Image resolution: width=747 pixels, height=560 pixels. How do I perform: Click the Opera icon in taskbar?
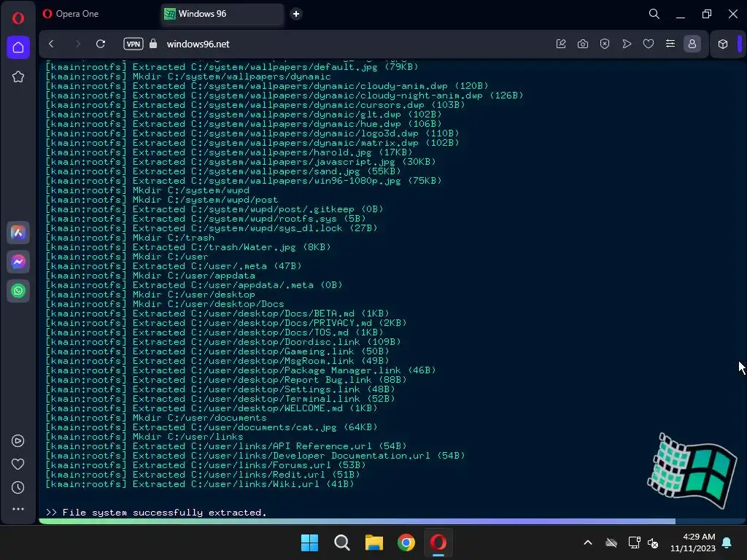[x=438, y=542]
